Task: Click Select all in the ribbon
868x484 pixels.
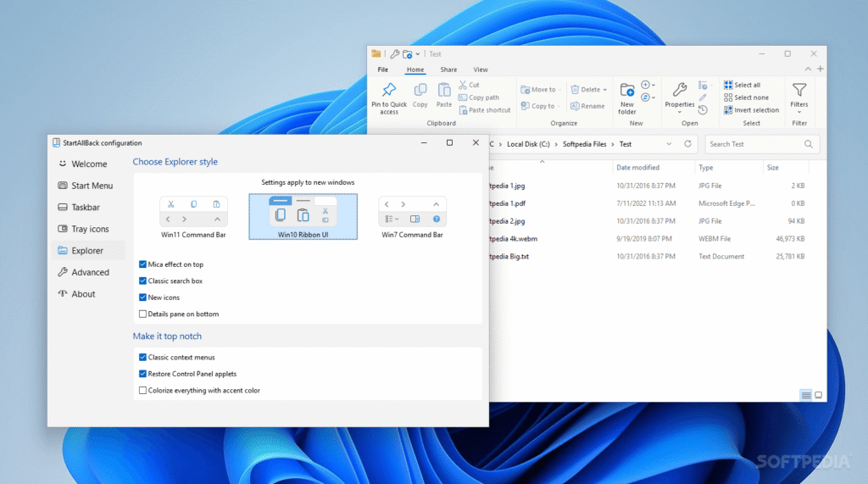Action: [742, 85]
